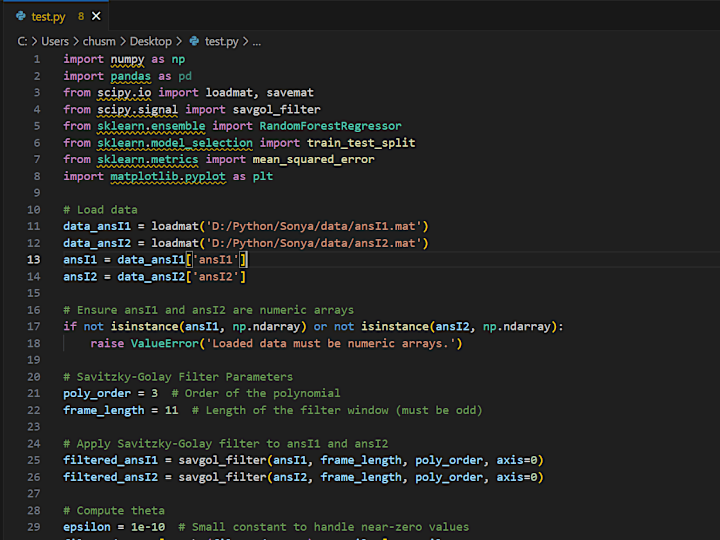Screen dimensions: 720x540
Task: Click the Python icon in the breadcrumb
Action: [x=195, y=41]
